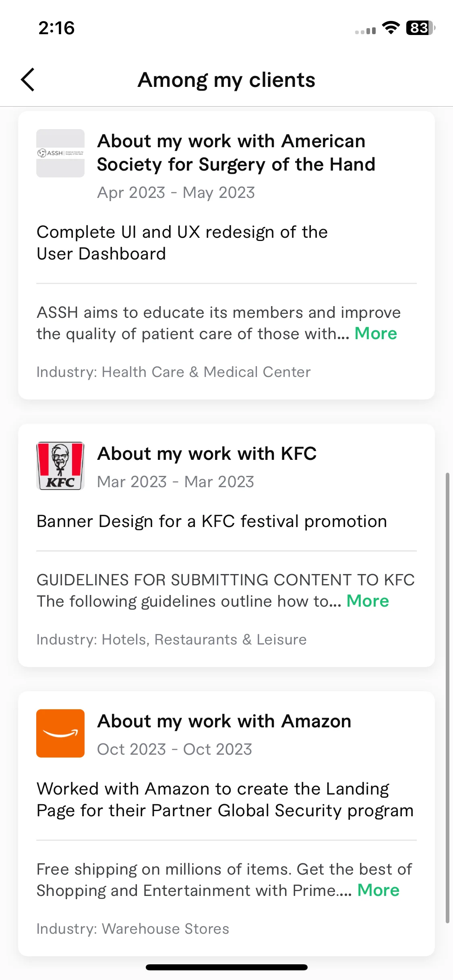Tap the back arrow icon

click(28, 79)
